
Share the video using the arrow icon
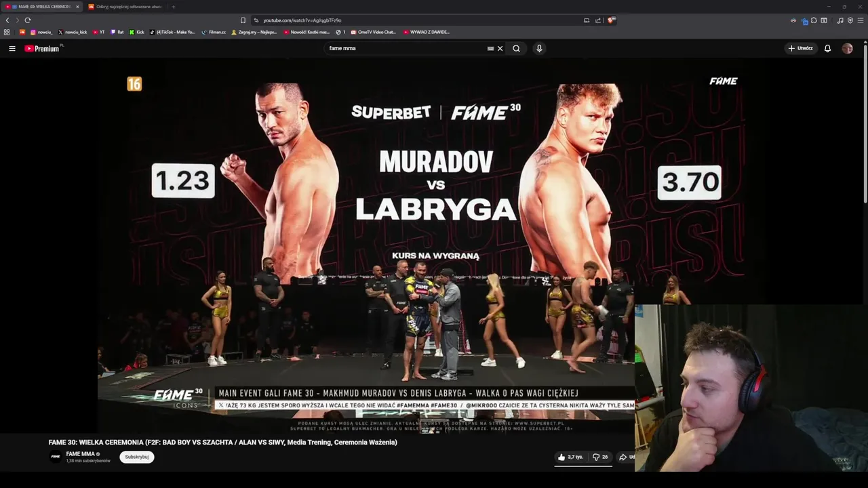coord(623,457)
